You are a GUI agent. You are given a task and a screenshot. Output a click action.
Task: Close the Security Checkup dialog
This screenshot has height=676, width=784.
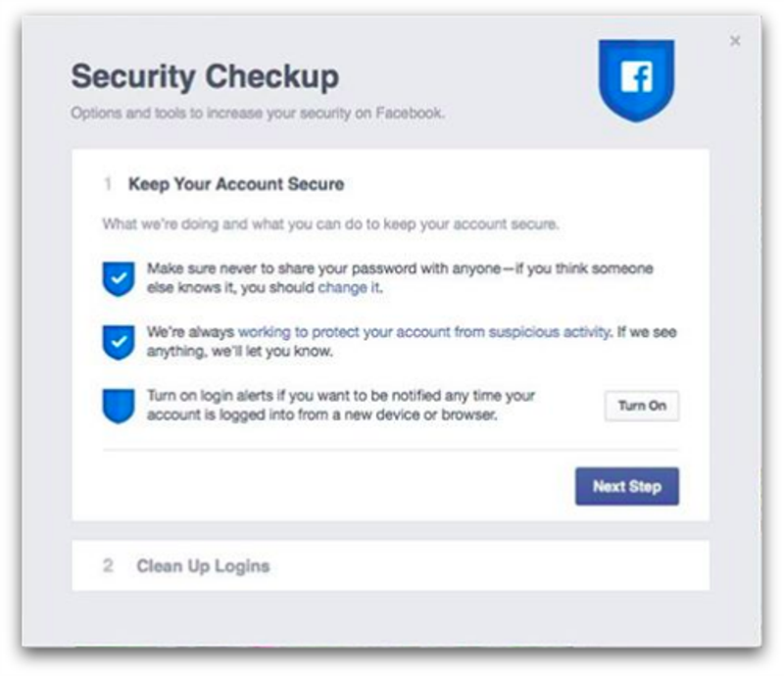pyautogui.click(x=735, y=41)
